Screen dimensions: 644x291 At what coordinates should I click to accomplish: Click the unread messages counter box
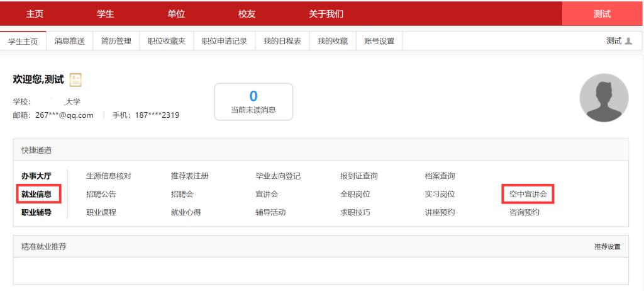(x=253, y=101)
